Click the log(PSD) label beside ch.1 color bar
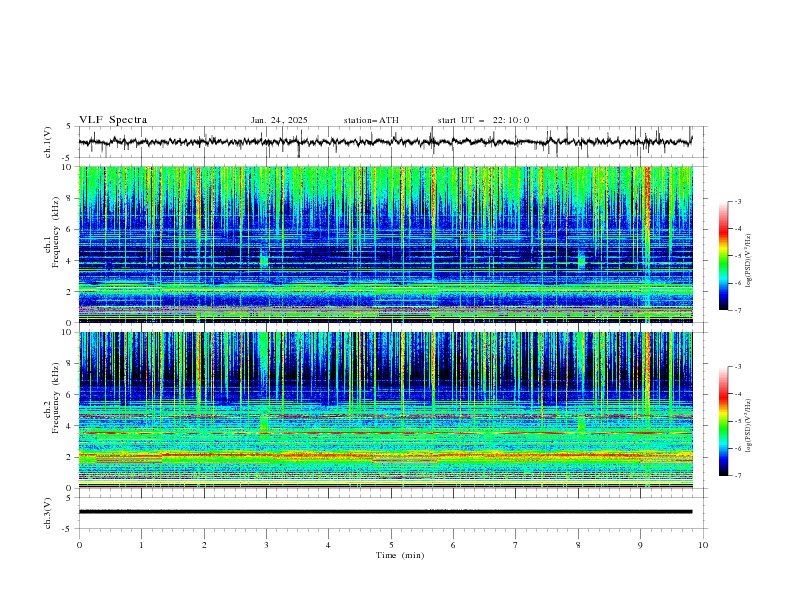Viewport: 792px width, 612px height. (x=749, y=261)
